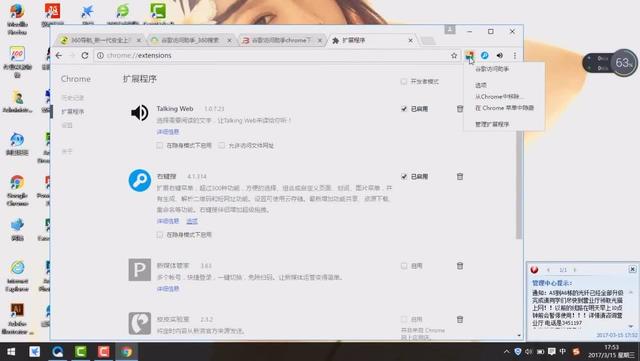Open options link of blue magnifier extension
This screenshot has height=361, width=640.
[192, 221]
